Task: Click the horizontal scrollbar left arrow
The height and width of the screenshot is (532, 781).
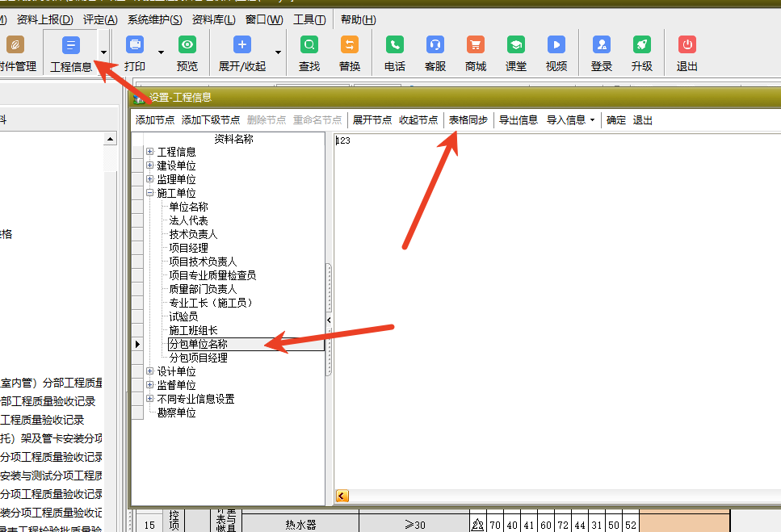Action: pos(342,496)
